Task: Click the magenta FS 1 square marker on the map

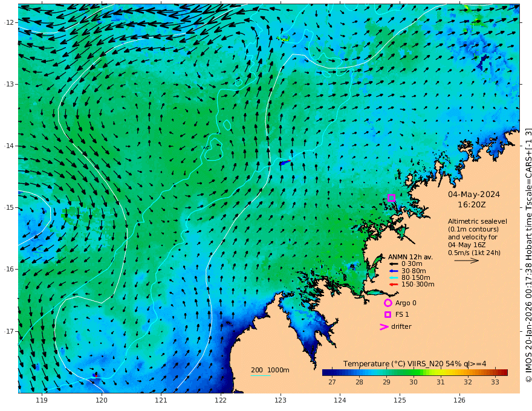Action: (x=391, y=198)
